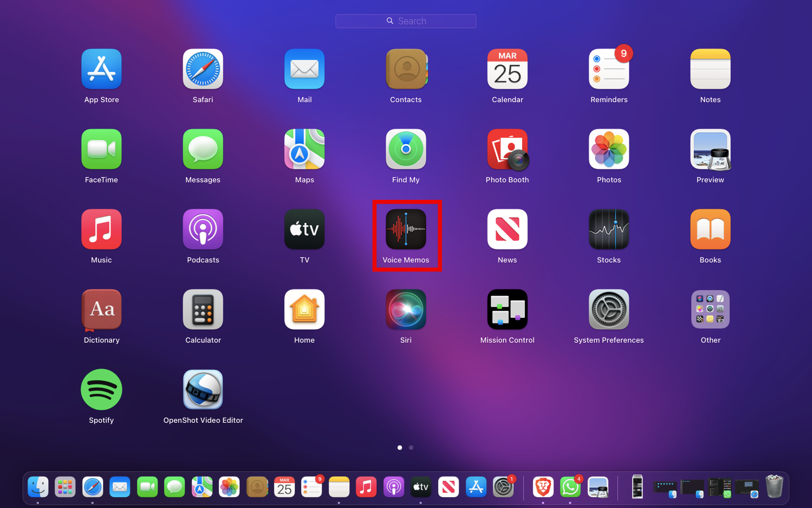This screenshot has width=812, height=508.
Task: Launch the Calculator app
Action: tap(203, 310)
